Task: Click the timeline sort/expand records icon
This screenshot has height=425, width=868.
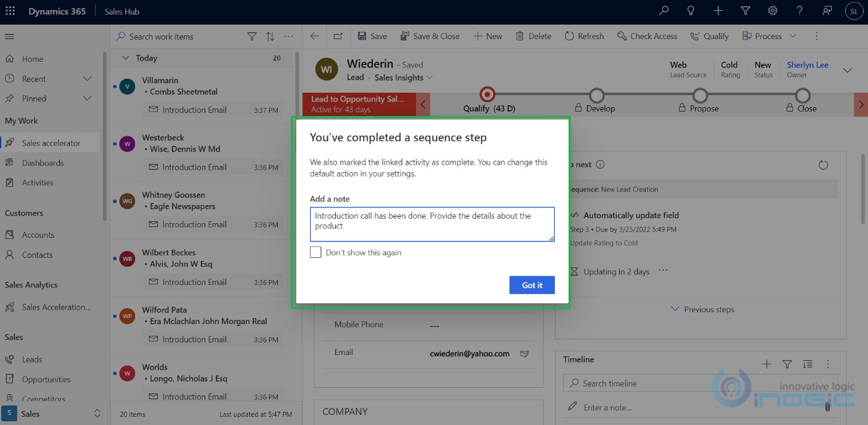Action: click(x=807, y=364)
